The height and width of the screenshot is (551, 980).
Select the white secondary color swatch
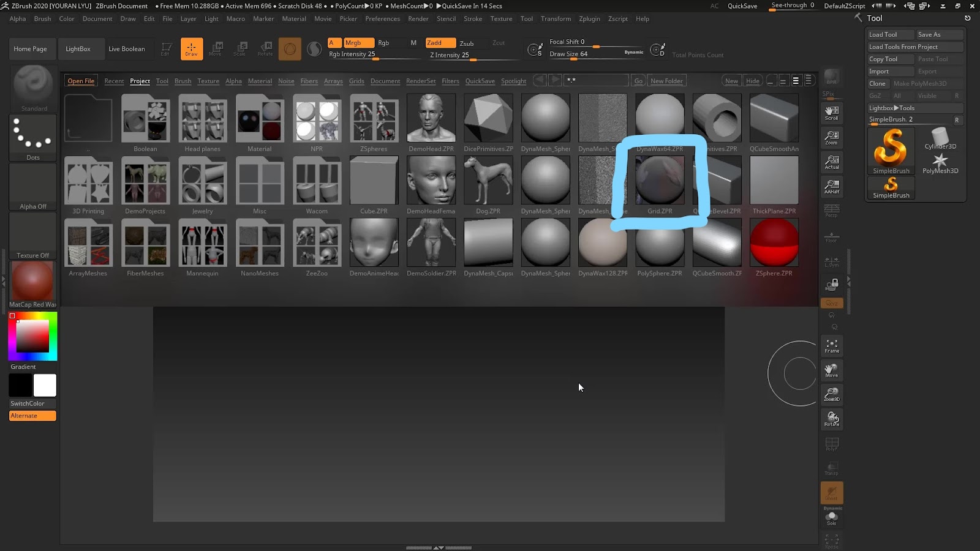click(x=45, y=386)
